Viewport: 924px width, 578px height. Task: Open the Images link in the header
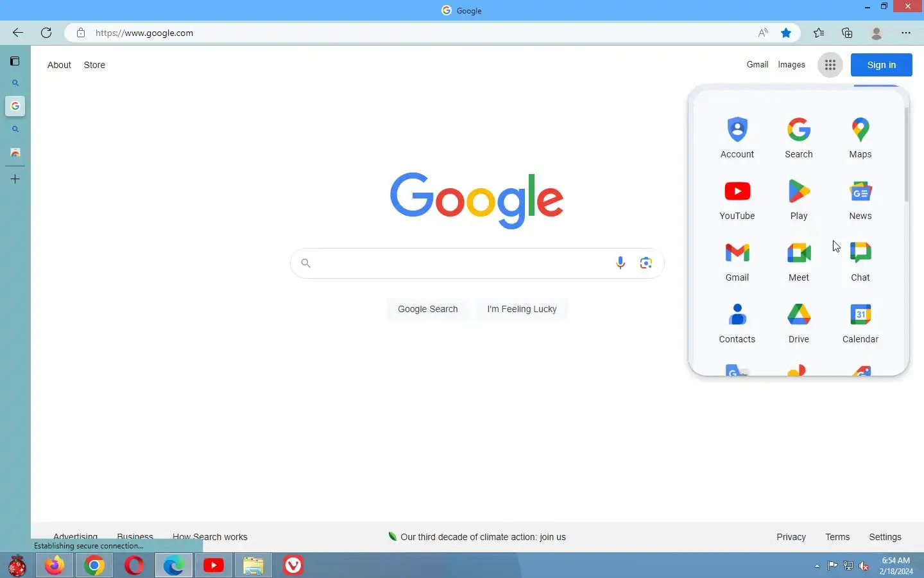(x=791, y=65)
